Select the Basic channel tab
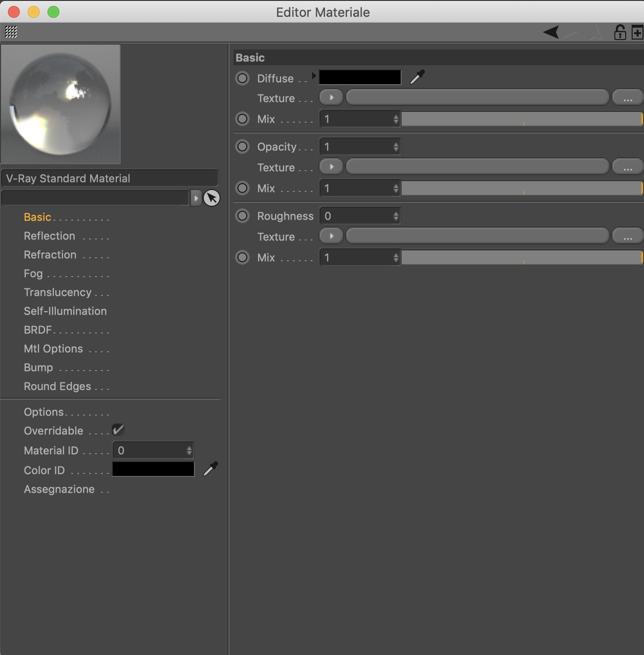 coord(38,217)
